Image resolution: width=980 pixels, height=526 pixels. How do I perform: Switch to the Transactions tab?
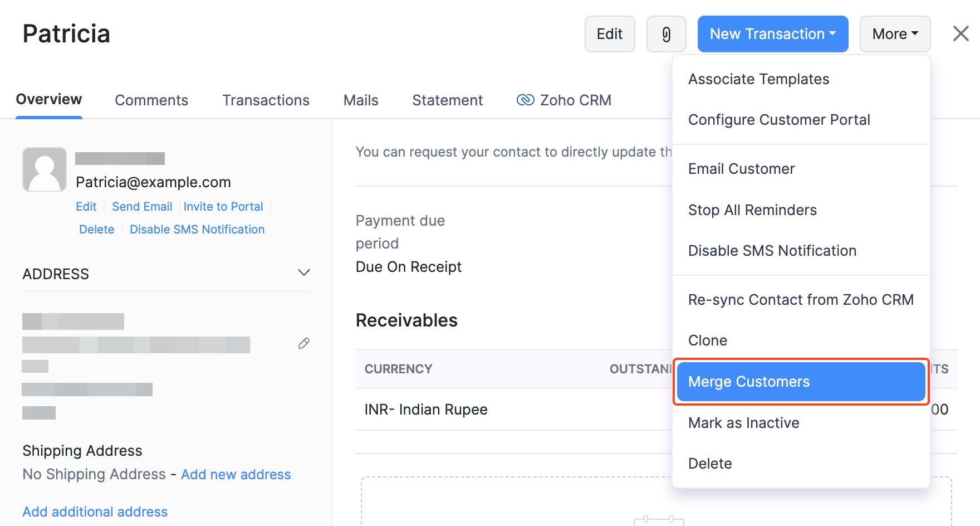(266, 100)
